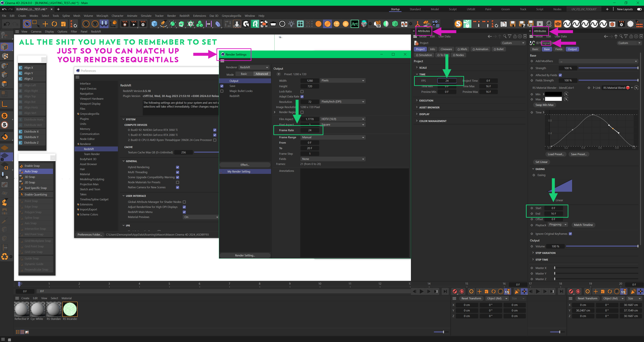The height and width of the screenshot is (342, 644).
Task: Click the Undo arrow icon
Action: (7, 24)
